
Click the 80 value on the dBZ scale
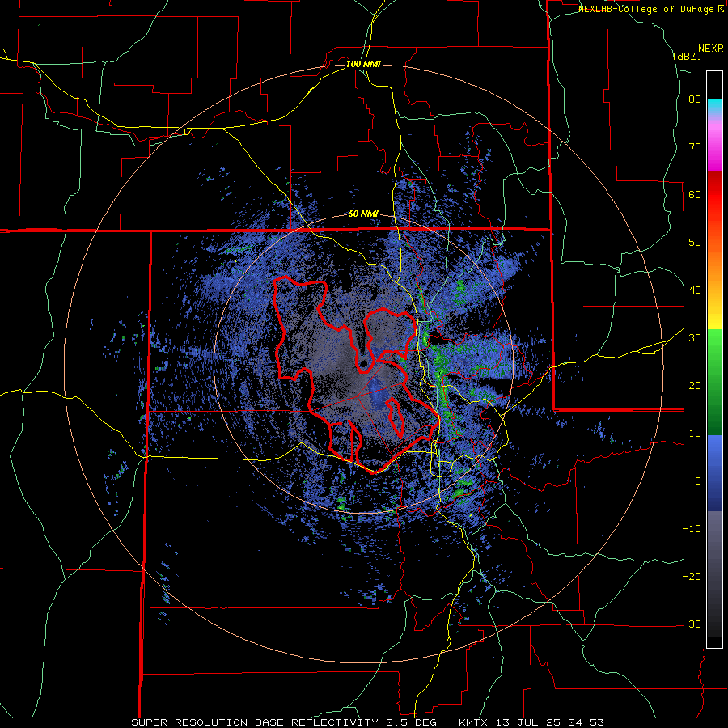tap(695, 99)
